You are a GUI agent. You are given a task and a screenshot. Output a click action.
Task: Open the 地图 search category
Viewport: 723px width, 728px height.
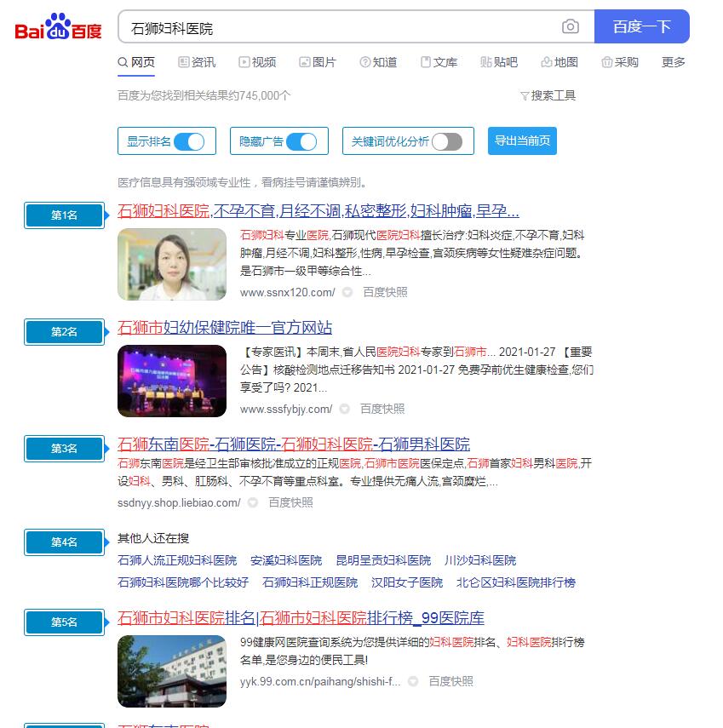pyautogui.click(x=559, y=62)
